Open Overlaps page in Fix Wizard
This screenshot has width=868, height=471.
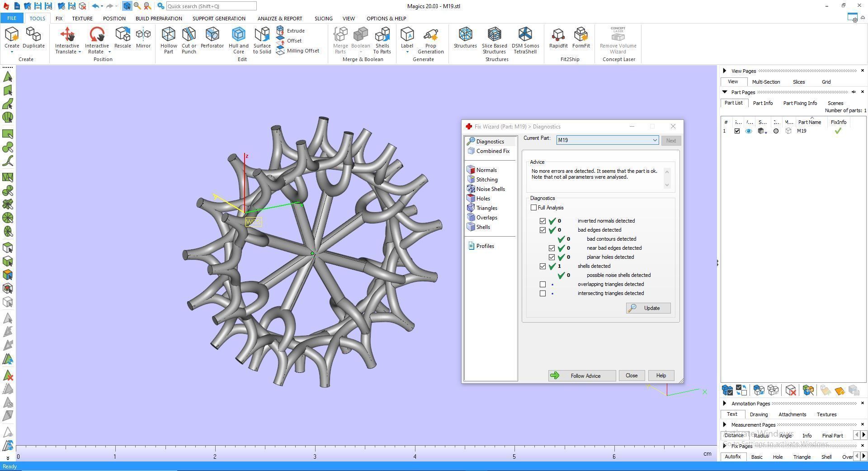coord(482,218)
